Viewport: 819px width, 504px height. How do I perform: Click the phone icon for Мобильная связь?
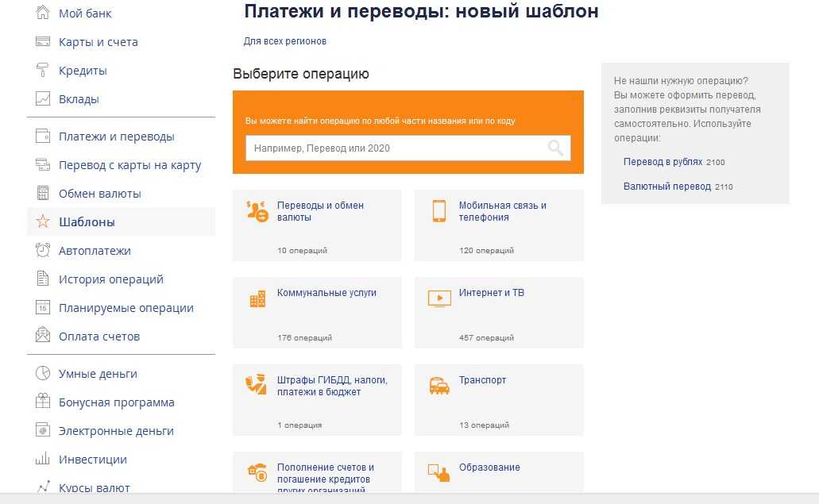438,211
